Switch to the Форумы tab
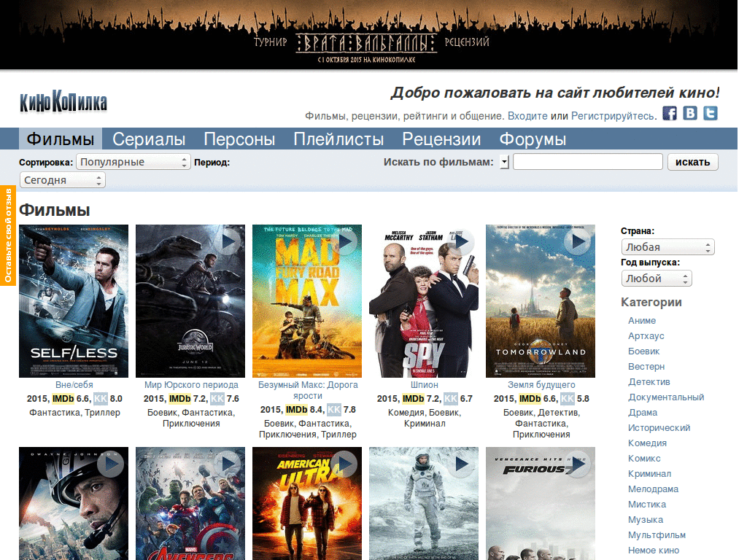 533,139
